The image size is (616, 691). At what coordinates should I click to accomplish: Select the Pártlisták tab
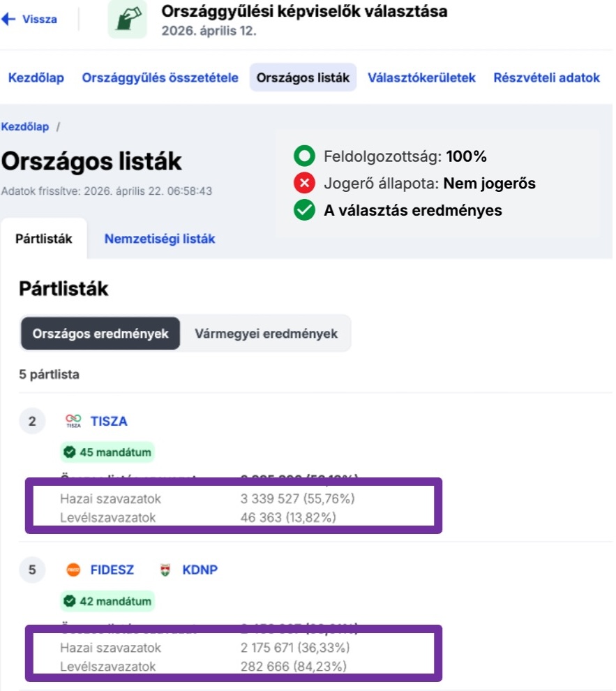[44, 239]
